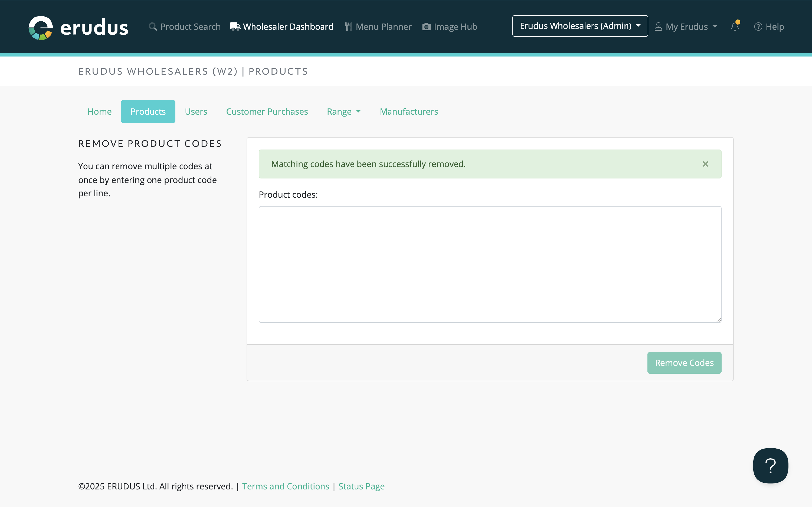Screen dimensions: 812x507
Task: Click the Menu Planner cutlery icon
Action: pos(348,26)
